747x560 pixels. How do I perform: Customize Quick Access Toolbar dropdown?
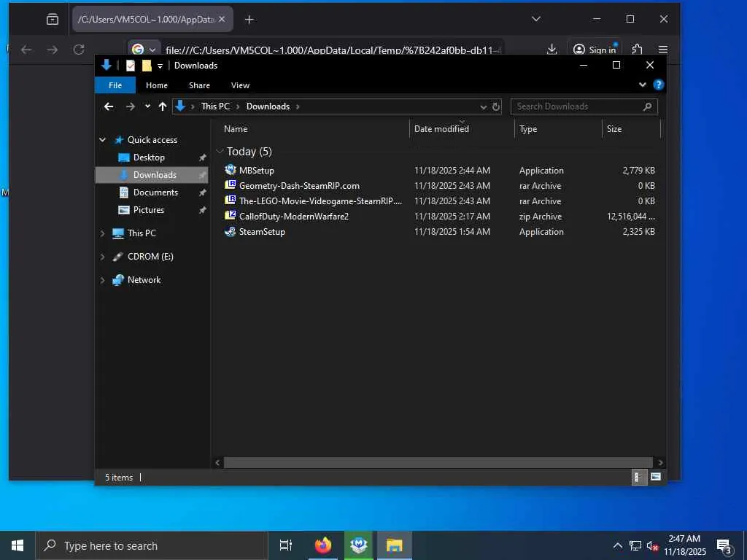point(160,66)
